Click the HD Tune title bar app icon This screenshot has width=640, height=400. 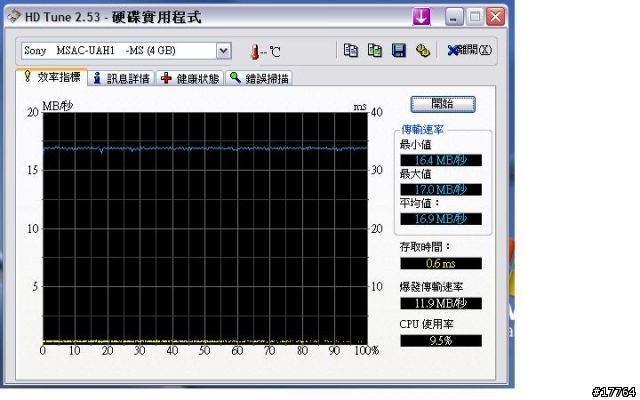coord(14,16)
